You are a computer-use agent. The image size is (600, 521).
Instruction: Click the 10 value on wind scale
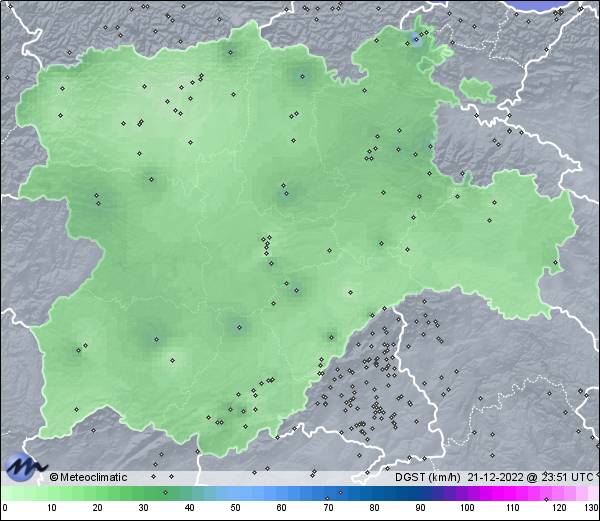click(x=52, y=508)
